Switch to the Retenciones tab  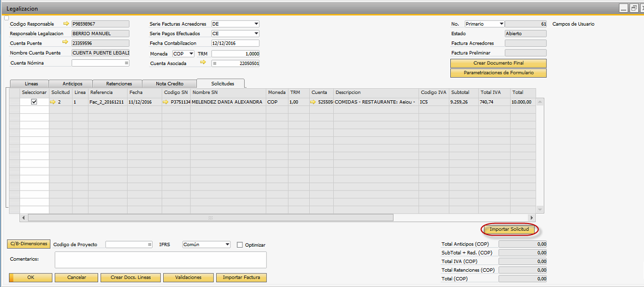[x=119, y=84]
